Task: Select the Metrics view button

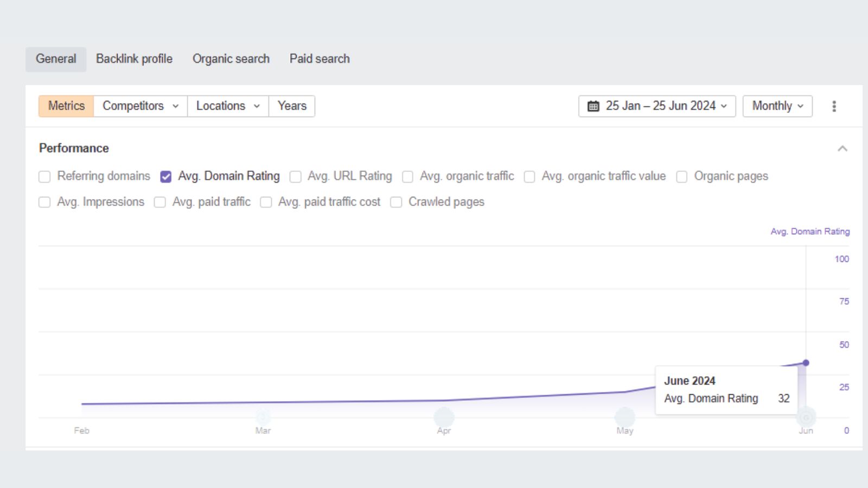Action: coord(66,106)
